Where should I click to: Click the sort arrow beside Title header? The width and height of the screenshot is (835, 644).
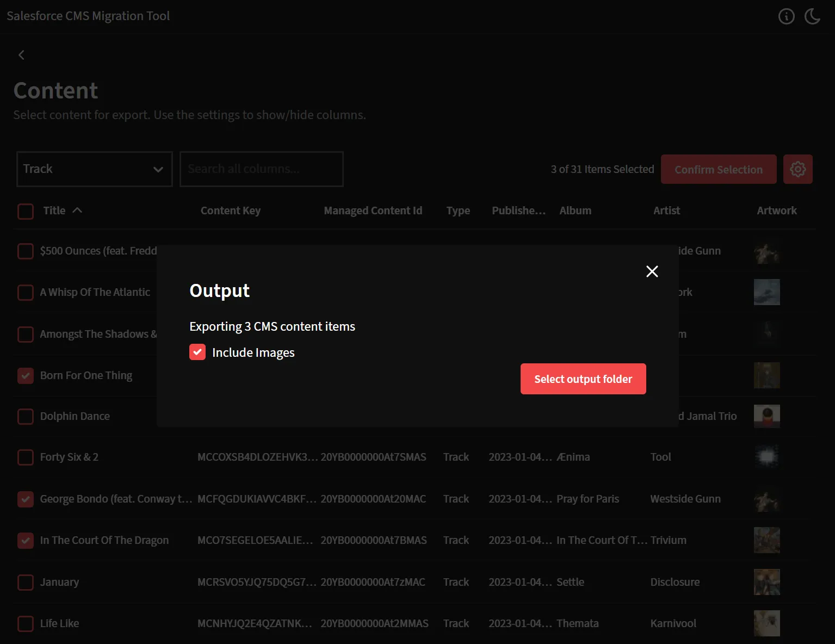pos(77,210)
